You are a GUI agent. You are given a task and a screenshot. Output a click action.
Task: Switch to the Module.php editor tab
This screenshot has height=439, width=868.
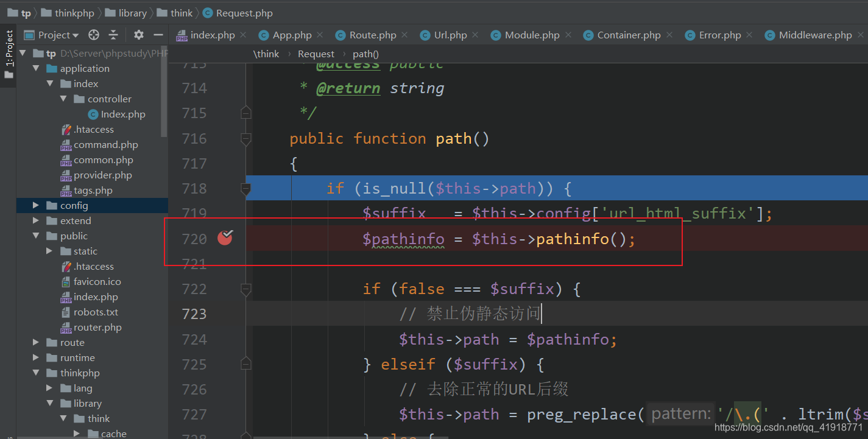point(532,35)
